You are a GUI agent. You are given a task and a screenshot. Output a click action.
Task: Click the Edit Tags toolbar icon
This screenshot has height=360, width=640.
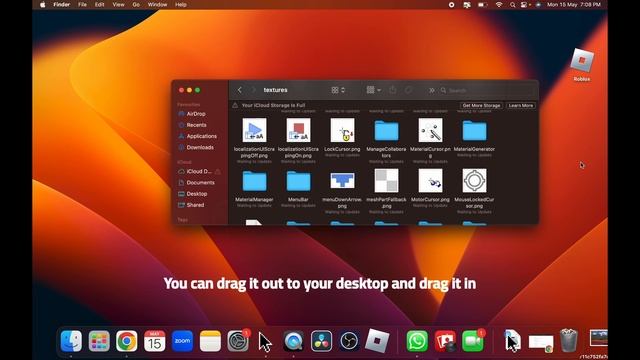pyautogui.click(x=409, y=90)
